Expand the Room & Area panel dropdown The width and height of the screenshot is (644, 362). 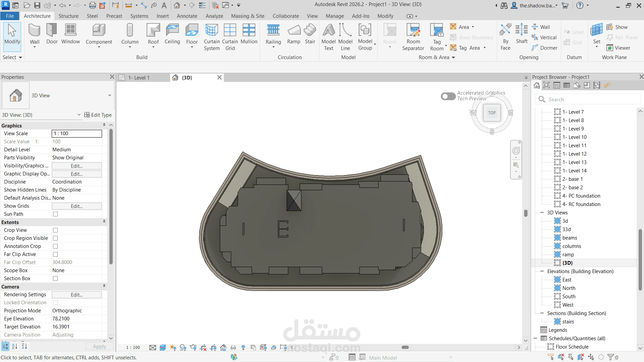437,57
